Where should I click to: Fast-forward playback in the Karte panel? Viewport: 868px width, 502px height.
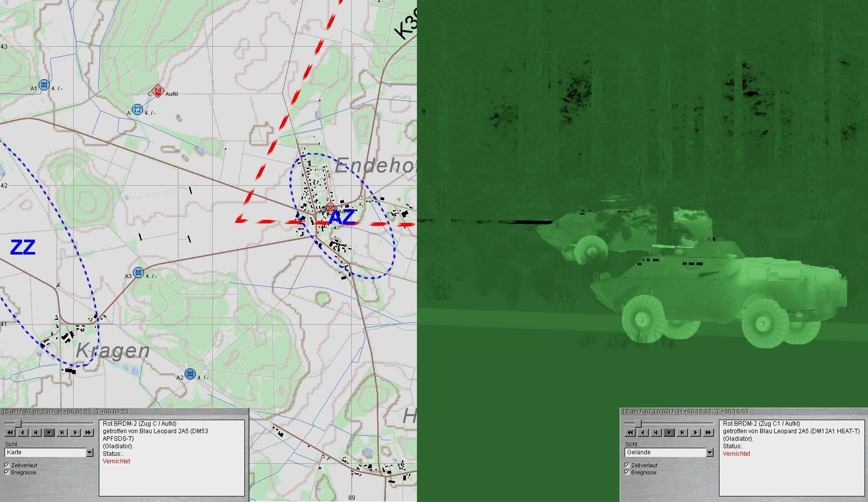click(89, 432)
